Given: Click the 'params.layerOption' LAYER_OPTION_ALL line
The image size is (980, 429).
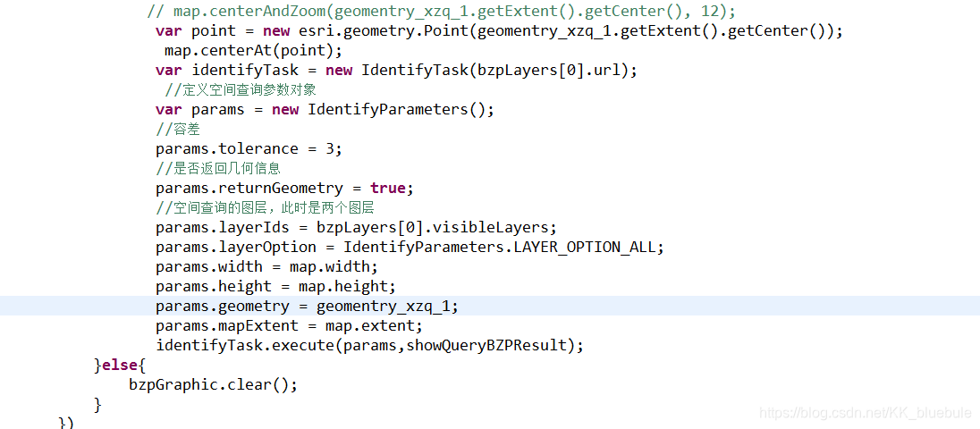Looking at the screenshot, I should (x=410, y=248).
